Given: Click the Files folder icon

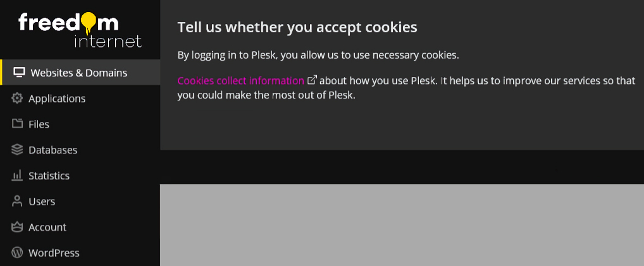Looking at the screenshot, I should click(17, 124).
